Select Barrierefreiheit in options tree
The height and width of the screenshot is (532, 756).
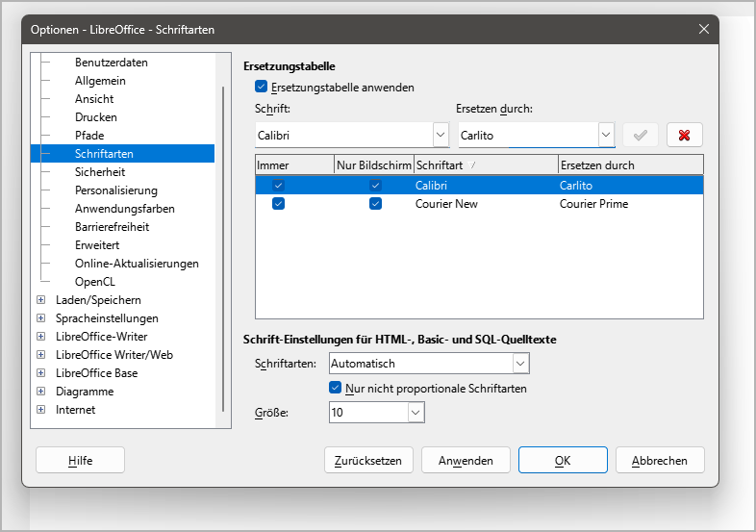tap(113, 227)
